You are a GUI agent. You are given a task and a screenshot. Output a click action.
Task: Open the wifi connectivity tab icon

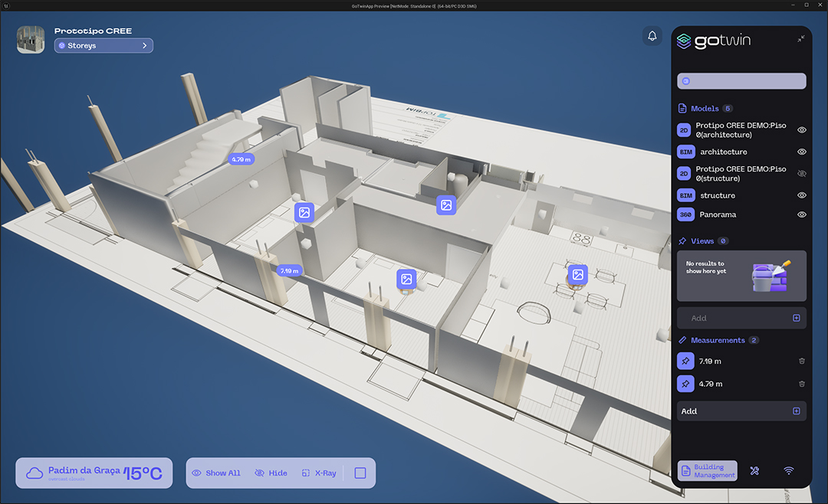tap(789, 471)
